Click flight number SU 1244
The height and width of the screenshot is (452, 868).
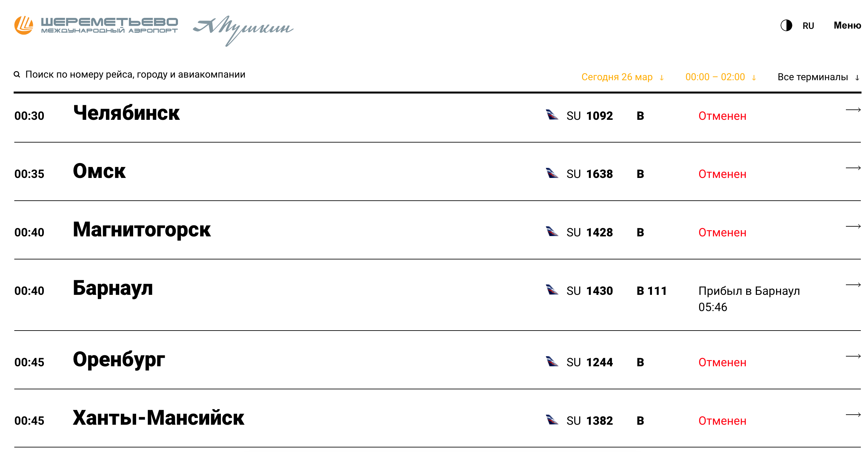click(589, 362)
